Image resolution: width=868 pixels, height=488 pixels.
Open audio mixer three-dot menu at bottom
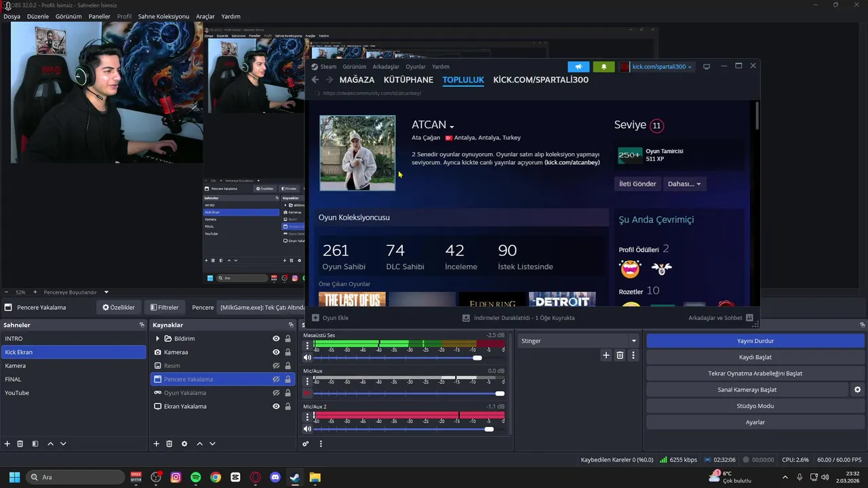[321, 444]
